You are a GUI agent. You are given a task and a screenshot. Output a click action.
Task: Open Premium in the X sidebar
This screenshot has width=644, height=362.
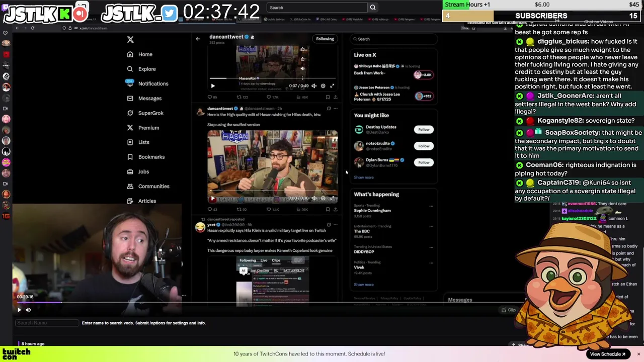pos(148,128)
